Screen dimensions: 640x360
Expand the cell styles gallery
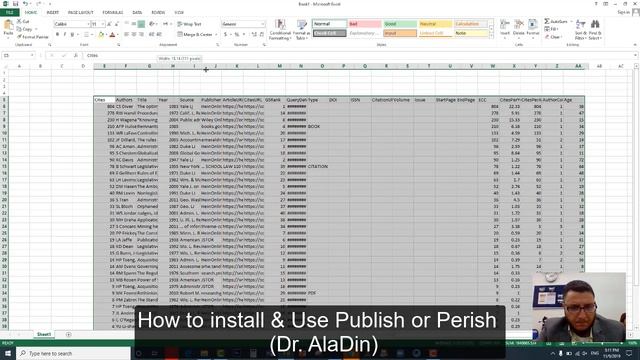[x=491, y=36]
